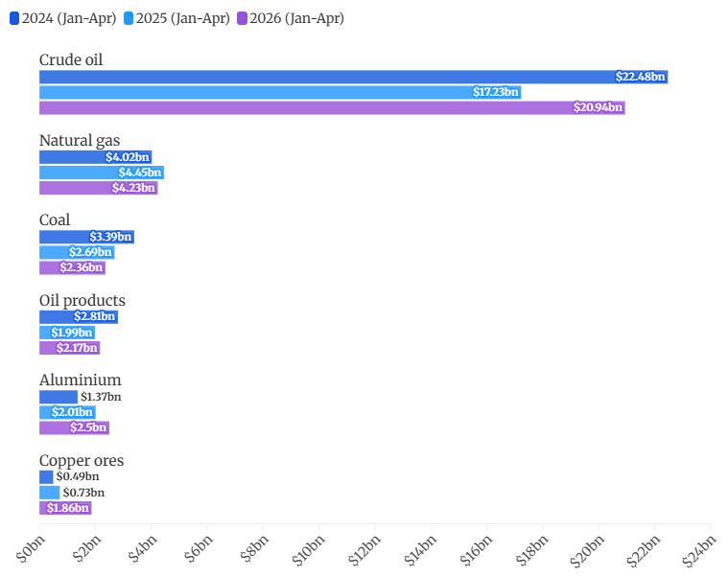Viewport: 728px width, 577px height.
Task: Select the Copper ores $1.86bn bar
Action: click(65, 508)
